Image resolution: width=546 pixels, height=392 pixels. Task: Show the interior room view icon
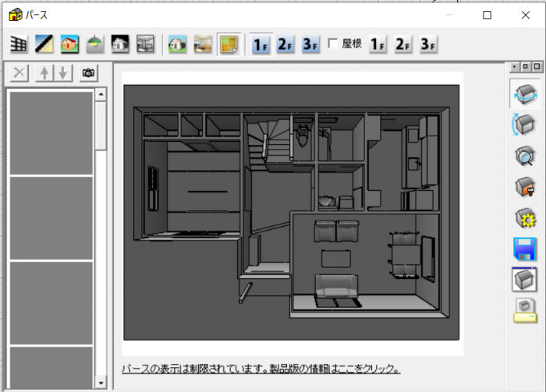click(203, 44)
